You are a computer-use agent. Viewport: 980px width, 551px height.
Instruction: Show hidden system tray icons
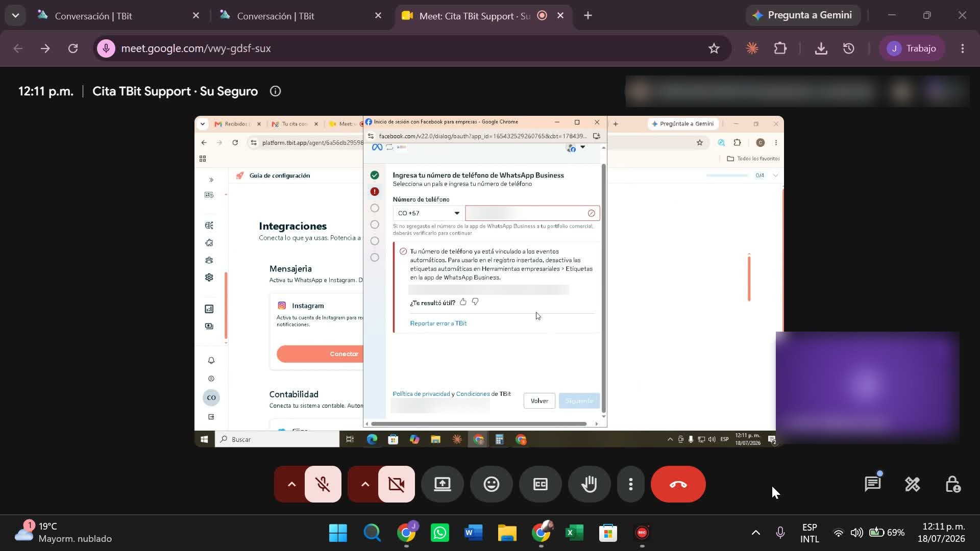click(x=756, y=533)
